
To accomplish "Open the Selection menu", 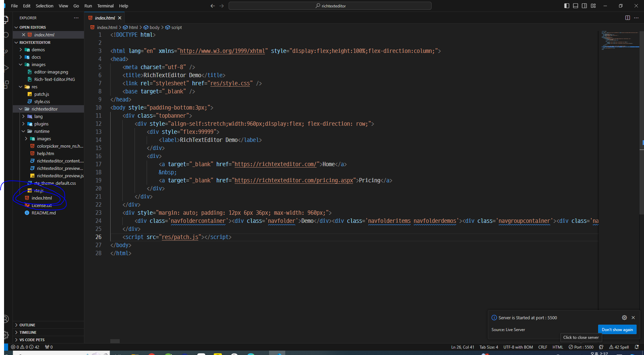I will coord(45,6).
